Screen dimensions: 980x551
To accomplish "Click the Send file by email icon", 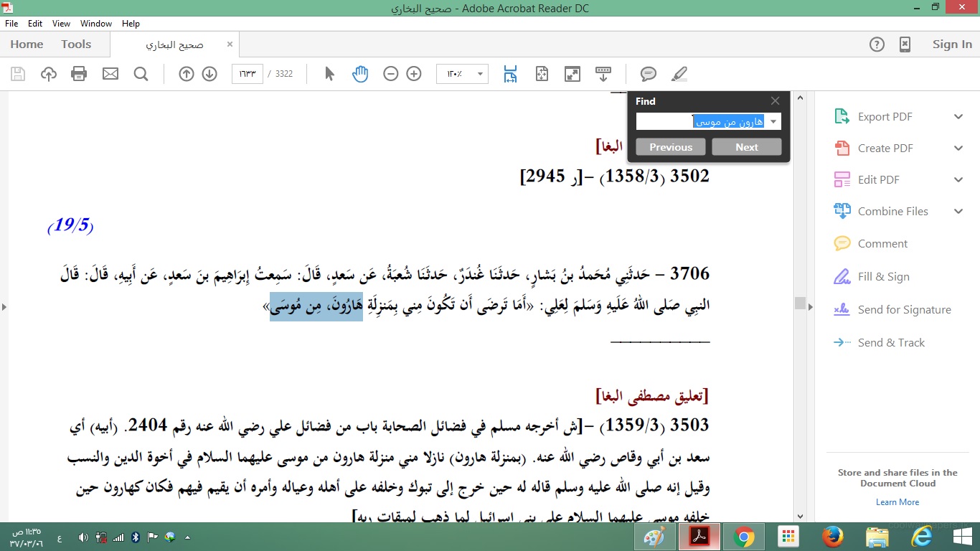I will point(110,74).
